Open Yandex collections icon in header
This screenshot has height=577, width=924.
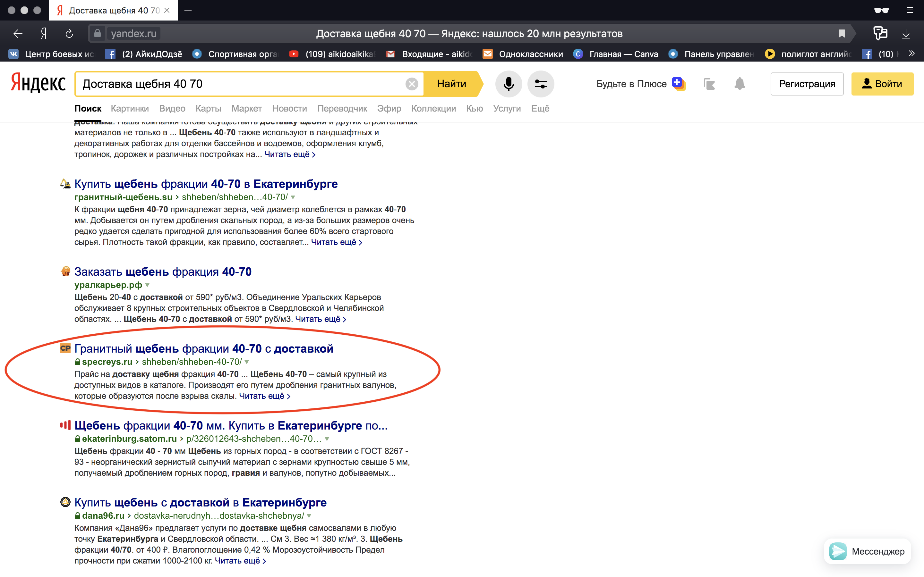709,84
